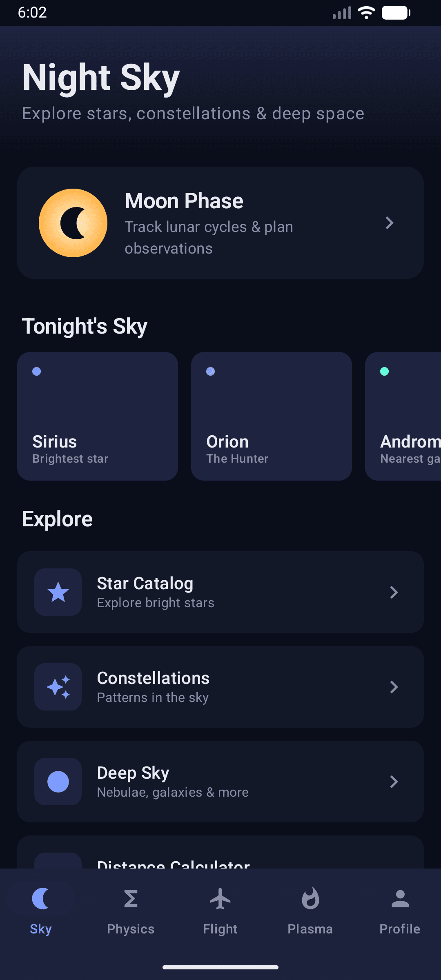The width and height of the screenshot is (441, 980).
Task: Click the Constellations sparkle icon
Action: pos(58,687)
